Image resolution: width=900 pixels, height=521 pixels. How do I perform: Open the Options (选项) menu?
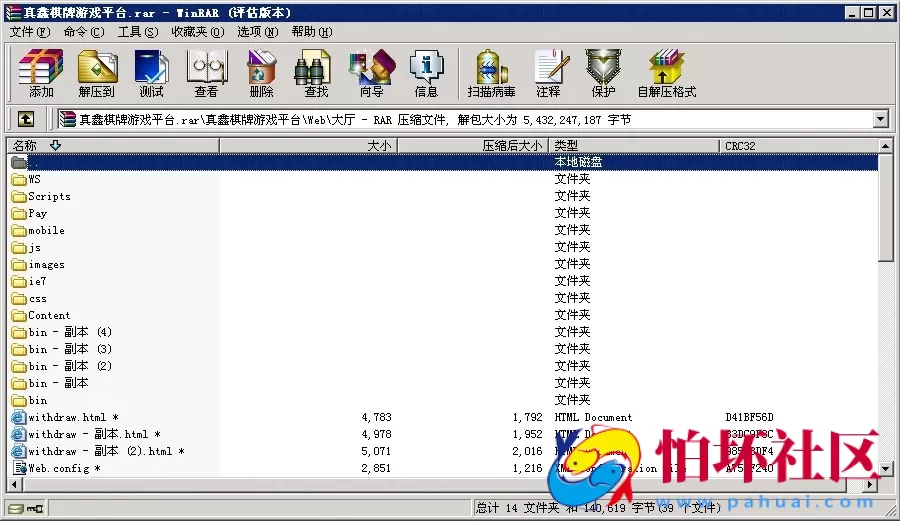258,32
